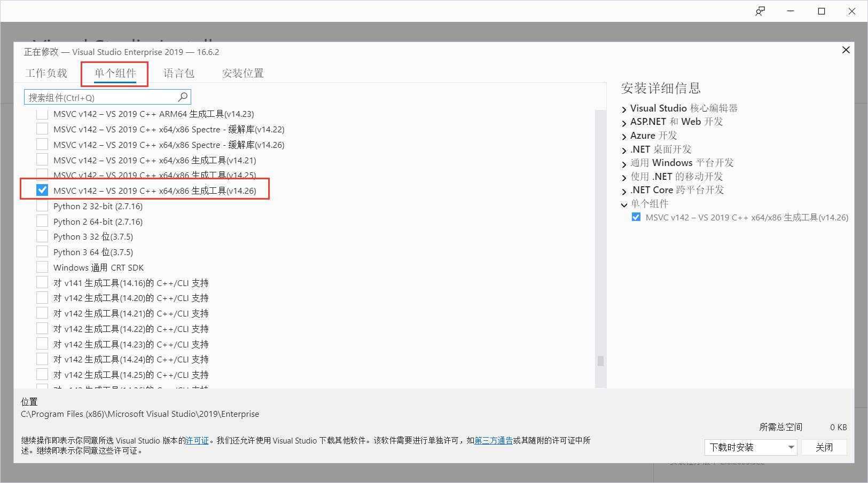Open the 第三方通告 link

494,441
